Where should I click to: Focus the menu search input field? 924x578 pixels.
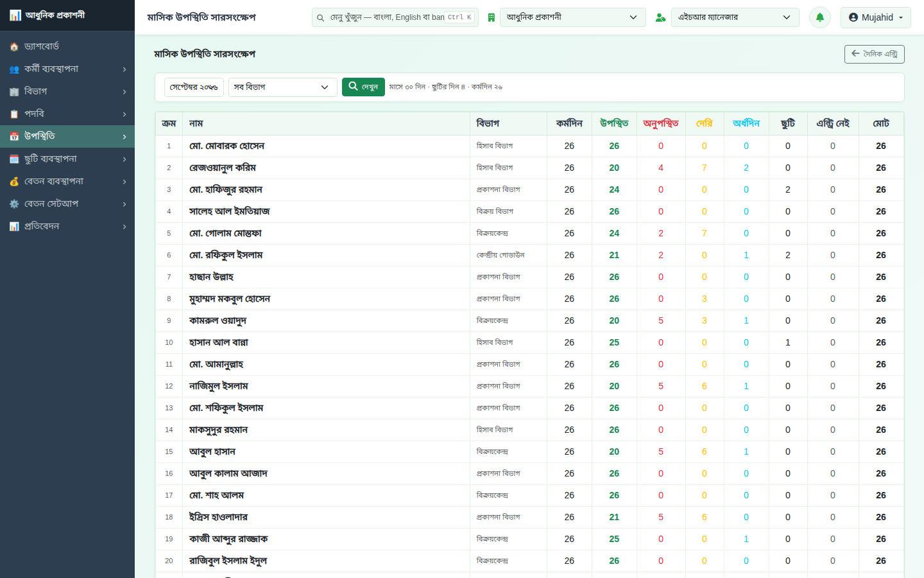coord(395,17)
